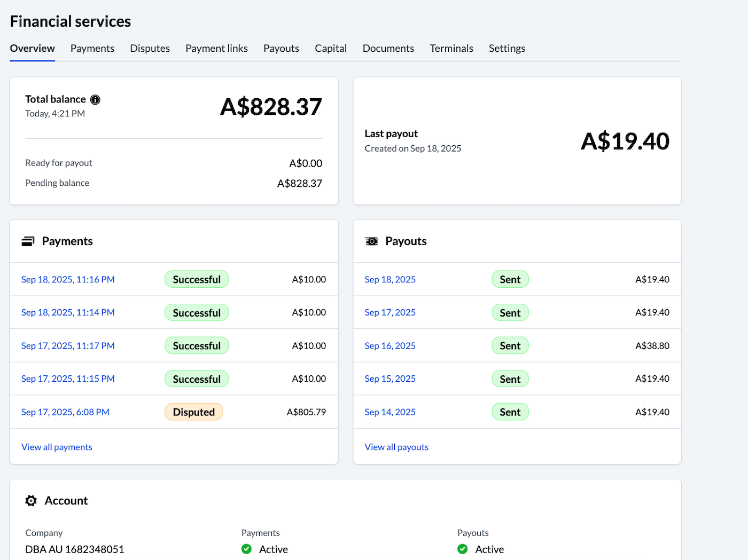Open the Terminals tab

coord(451,48)
